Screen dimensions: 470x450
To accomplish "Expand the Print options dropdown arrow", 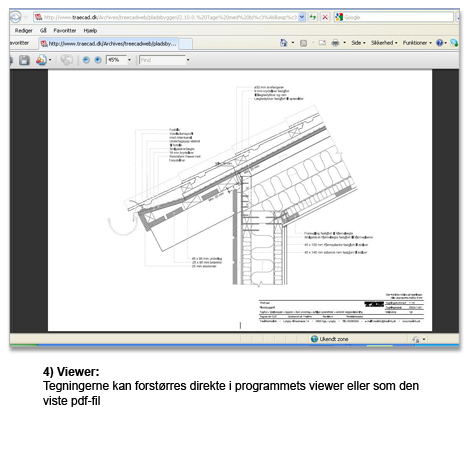I will [x=344, y=43].
